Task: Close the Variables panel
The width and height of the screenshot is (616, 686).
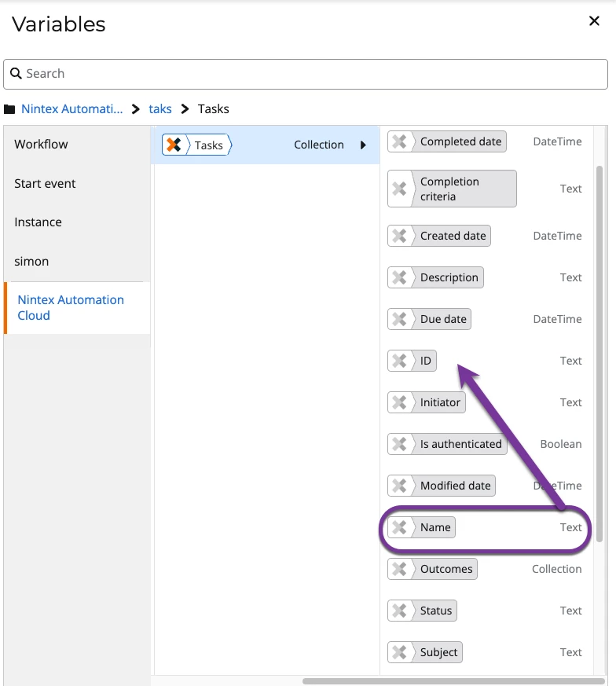Action: [x=594, y=21]
